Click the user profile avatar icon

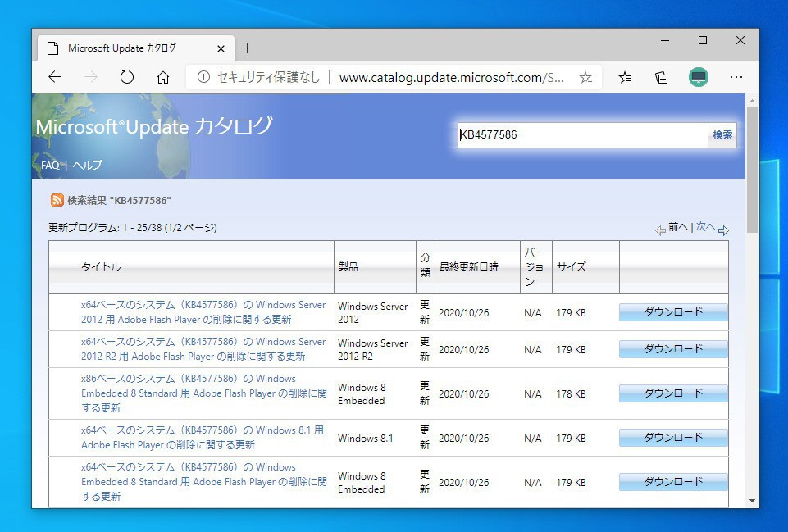(x=699, y=77)
